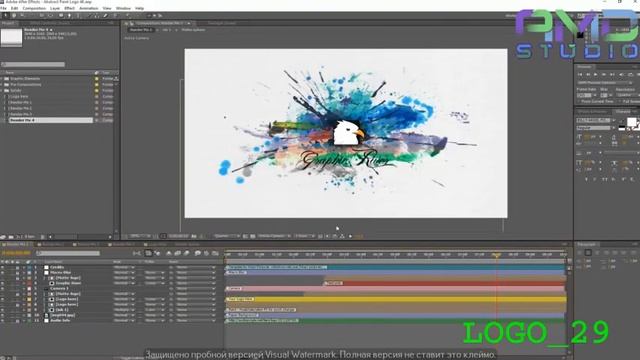Click timeline layer search field

pos(68,253)
